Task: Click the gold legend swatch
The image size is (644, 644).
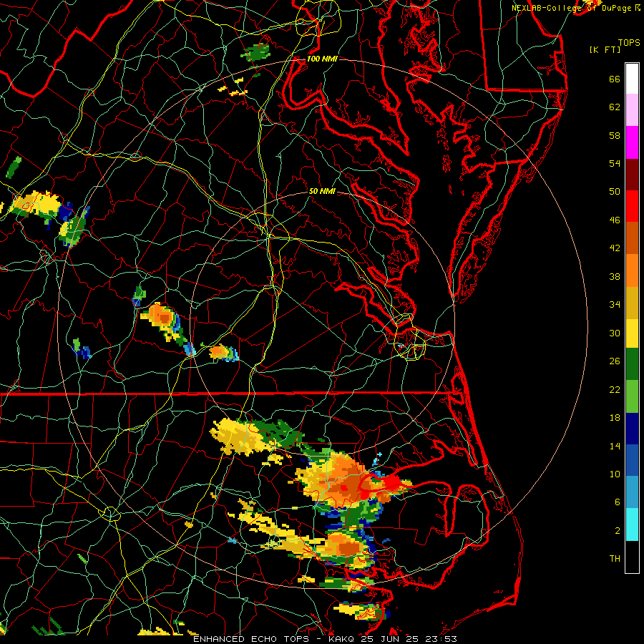Action: coord(632,303)
